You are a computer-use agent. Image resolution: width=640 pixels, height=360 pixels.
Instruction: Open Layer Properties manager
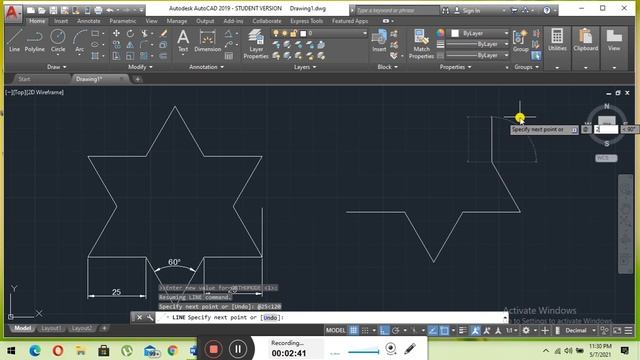tap(256, 44)
